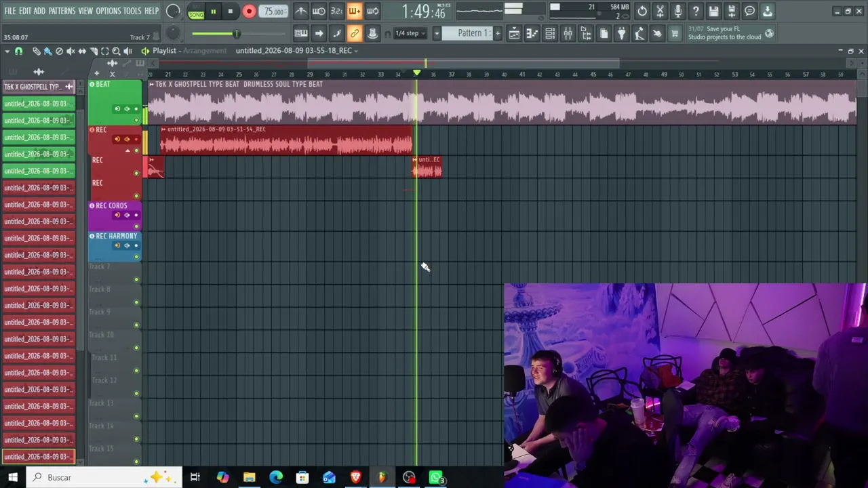Open the Plugin picker plug icon
Image resolution: width=868 pixels, height=488 pixels.
(621, 34)
